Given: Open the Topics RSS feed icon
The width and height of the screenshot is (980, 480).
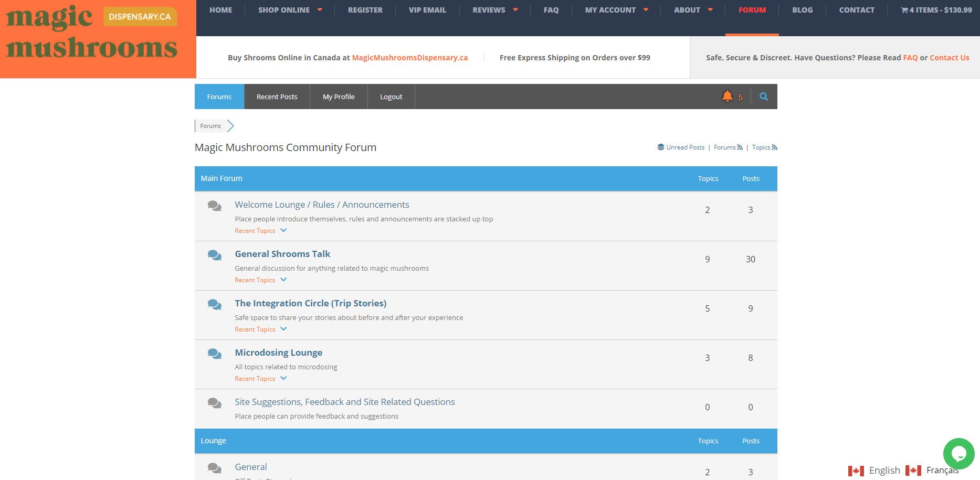Looking at the screenshot, I should (x=774, y=147).
